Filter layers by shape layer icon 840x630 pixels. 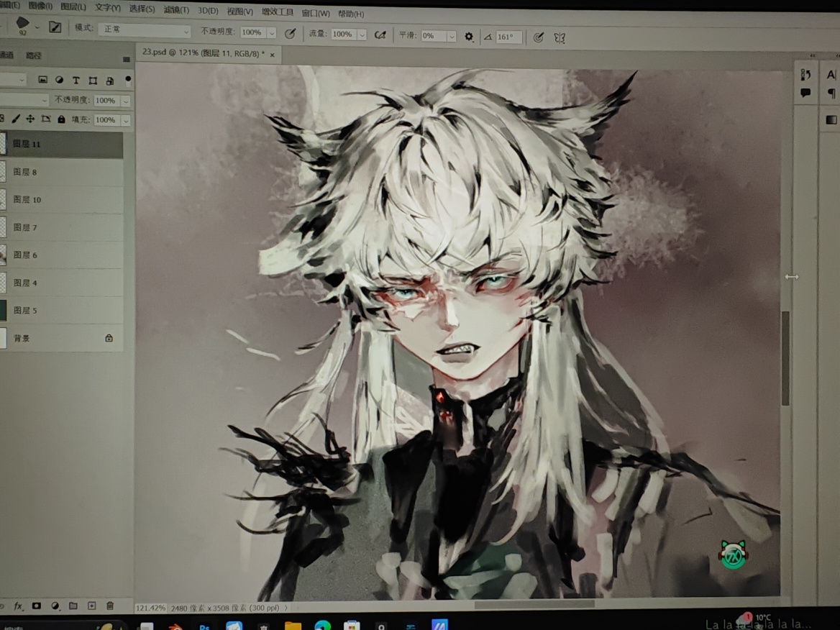pyautogui.click(x=93, y=81)
